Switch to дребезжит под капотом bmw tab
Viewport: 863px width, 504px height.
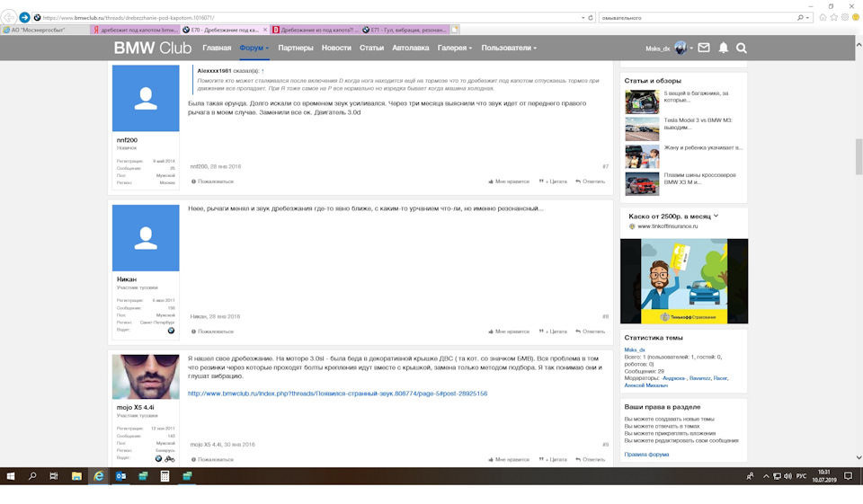(135, 30)
